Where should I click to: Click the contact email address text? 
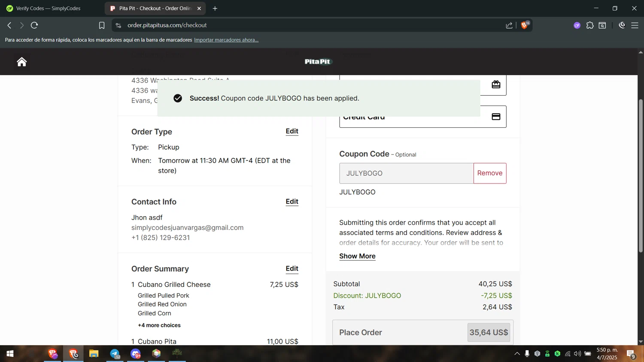187,228
